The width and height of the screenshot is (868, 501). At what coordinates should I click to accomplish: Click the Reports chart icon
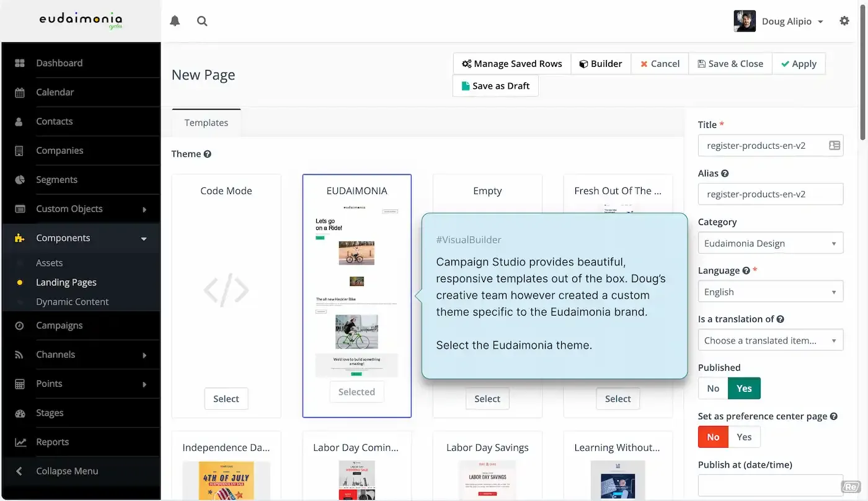[20, 442]
